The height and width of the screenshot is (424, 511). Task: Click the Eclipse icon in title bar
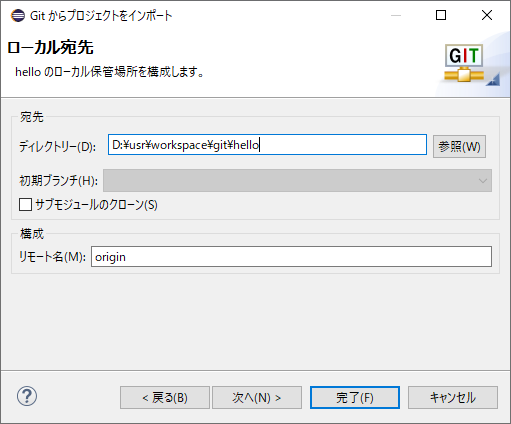click(18, 15)
